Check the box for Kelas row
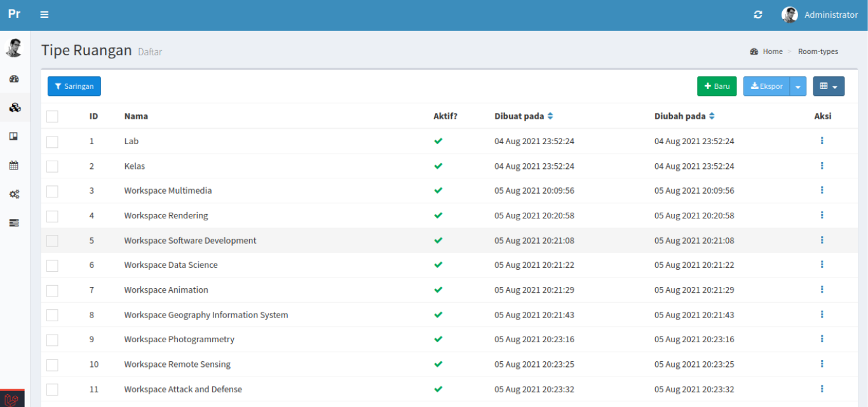This screenshot has height=407, width=868. coord(52,166)
